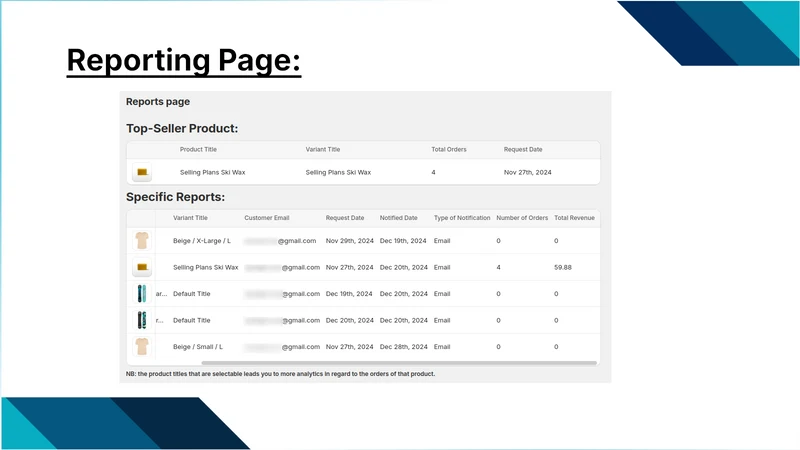Click the Product Title column header
Image resolution: width=800 pixels, height=450 pixels.
click(198, 149)
